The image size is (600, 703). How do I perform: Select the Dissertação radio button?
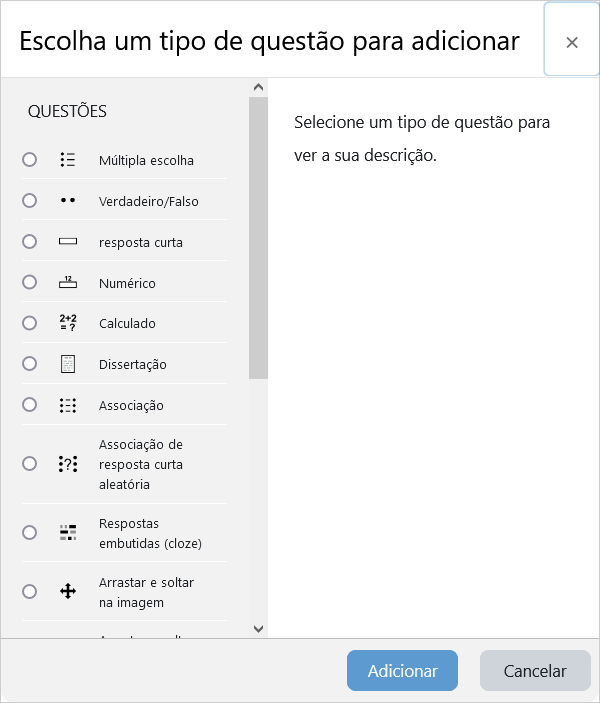(x=29, y=364)
